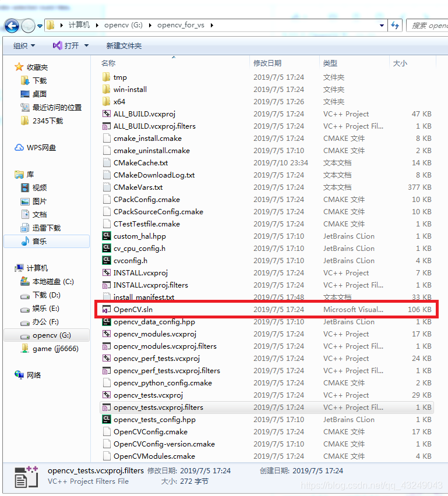Click the cv_cpu_config.h CLion icon

(107, 249)
